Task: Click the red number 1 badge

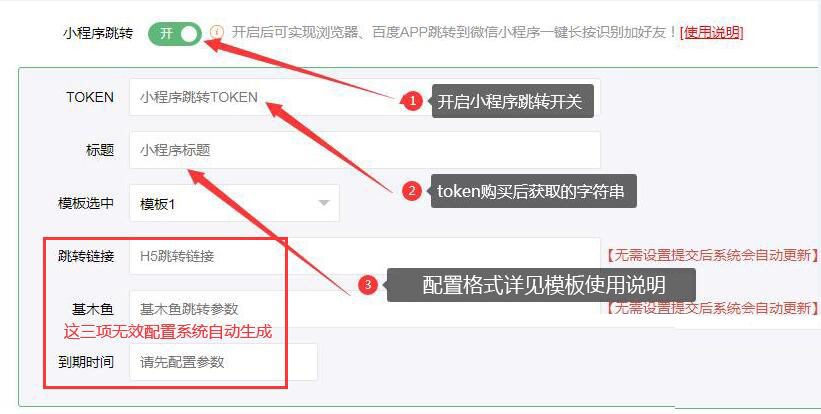Action: [x=413, y=101]
